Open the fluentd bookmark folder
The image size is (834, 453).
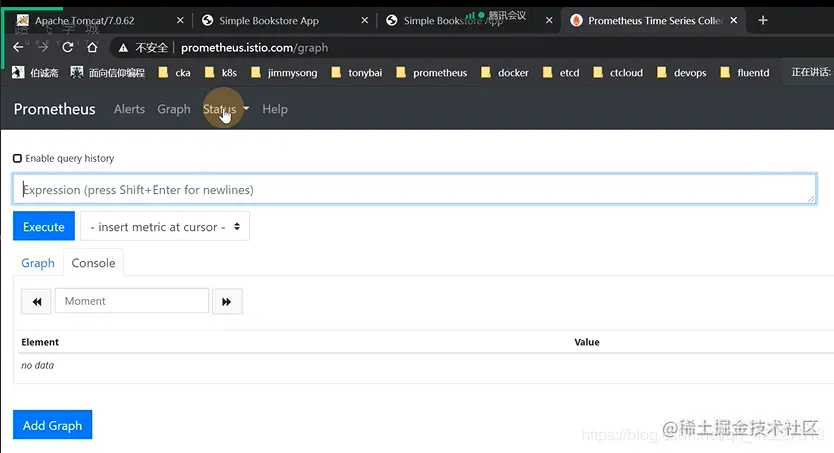pyautogui.click(x=745, y=72)
